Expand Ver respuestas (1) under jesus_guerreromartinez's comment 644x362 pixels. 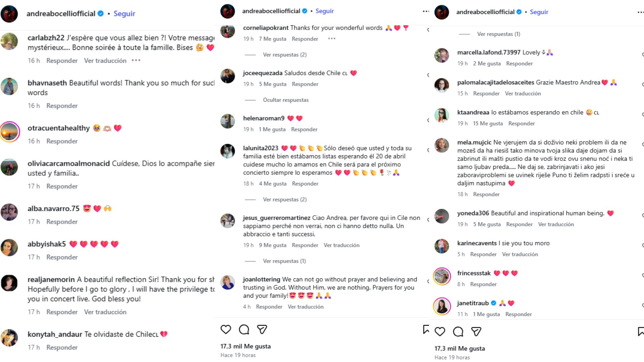[x=284, y=261]
